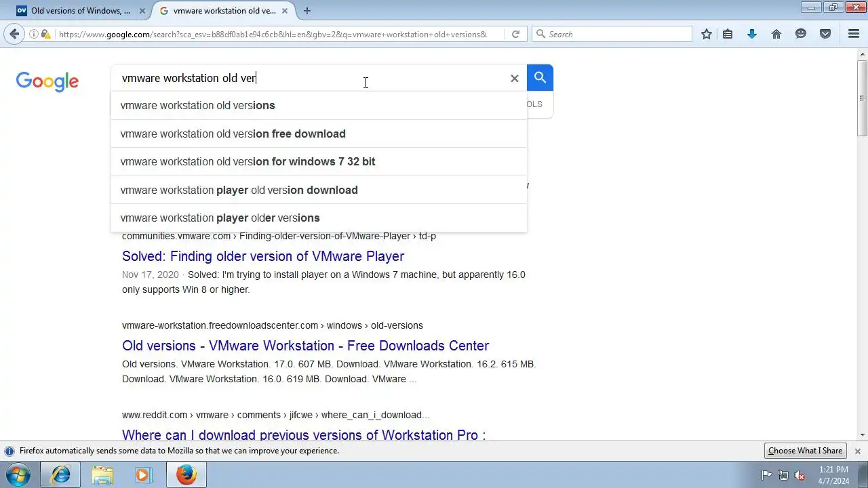Image resolution: width=868 pixels, height=488 pixels.
Task: Open 'Solved: Finding older version of VMware Player'
Action: click(x=263, y=256)
